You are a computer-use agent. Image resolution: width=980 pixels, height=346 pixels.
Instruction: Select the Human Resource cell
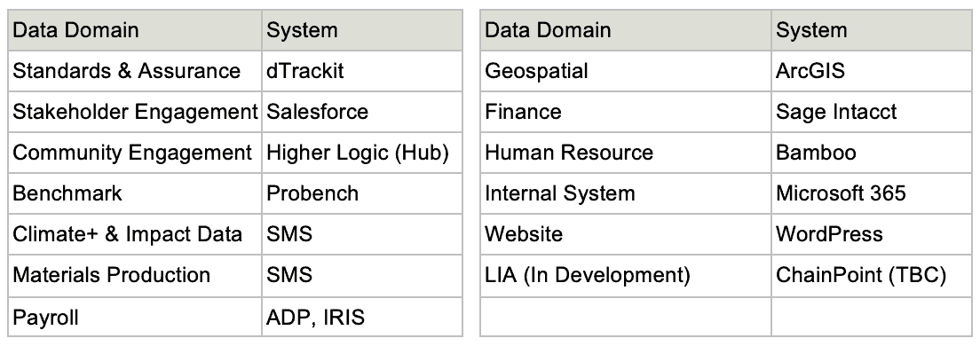(x=626, y=153)
